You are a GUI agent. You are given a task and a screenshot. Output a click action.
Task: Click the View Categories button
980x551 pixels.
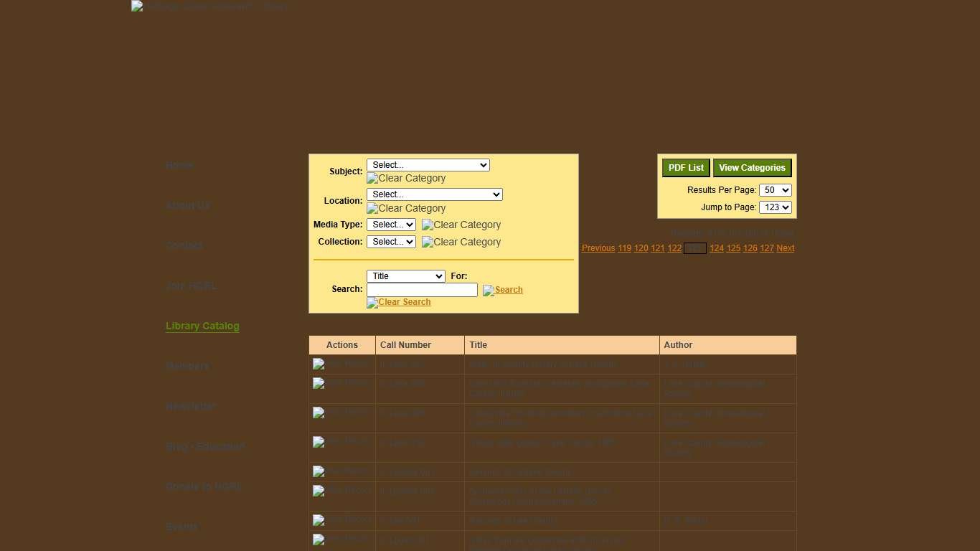click(x=752, y=167)
